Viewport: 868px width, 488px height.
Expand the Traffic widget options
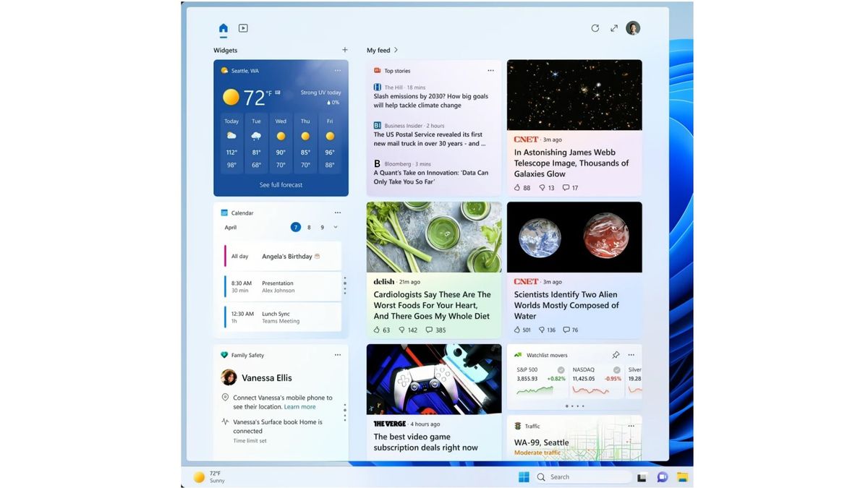click(x=631, y=426)
